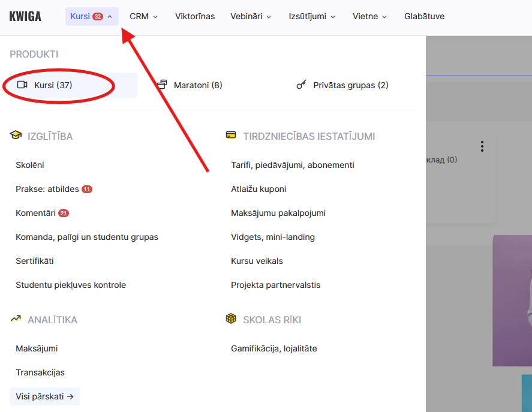This screenshot has width=532, height=412.
Task: Click the graduation cap Izglītība icon
Action: click(x=16, y=136)
